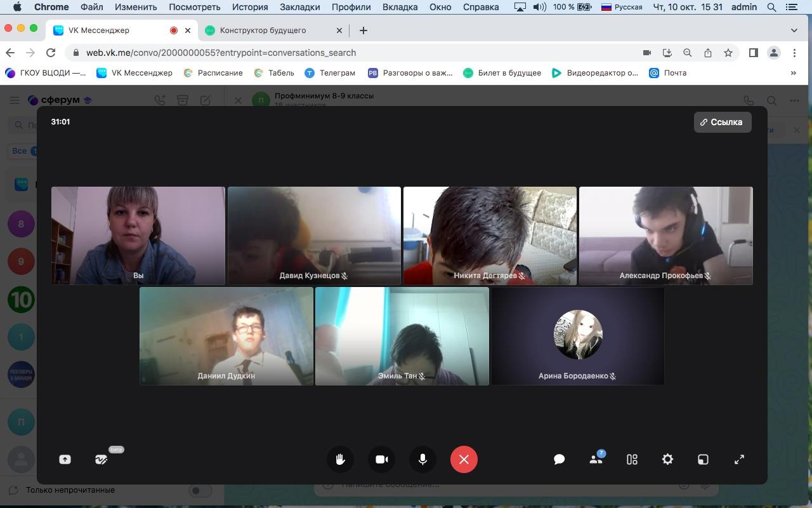The image size is (812, 508).
Task: Show more bookmarks chevron
Action: 793,72
